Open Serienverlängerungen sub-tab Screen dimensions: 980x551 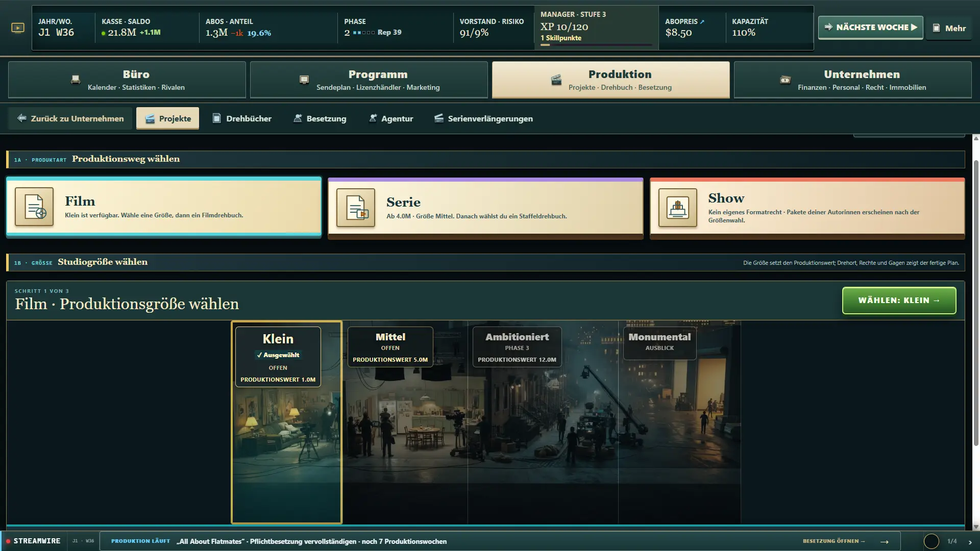484,118
